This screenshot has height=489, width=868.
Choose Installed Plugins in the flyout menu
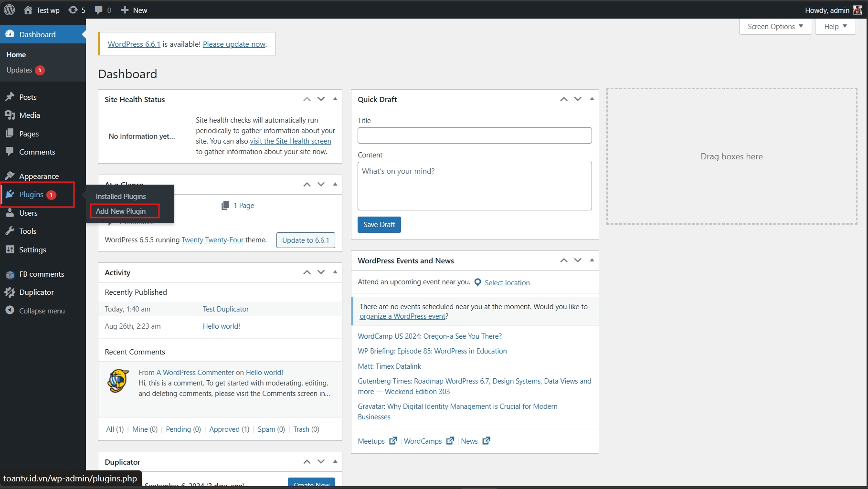(x=121, y=197)
